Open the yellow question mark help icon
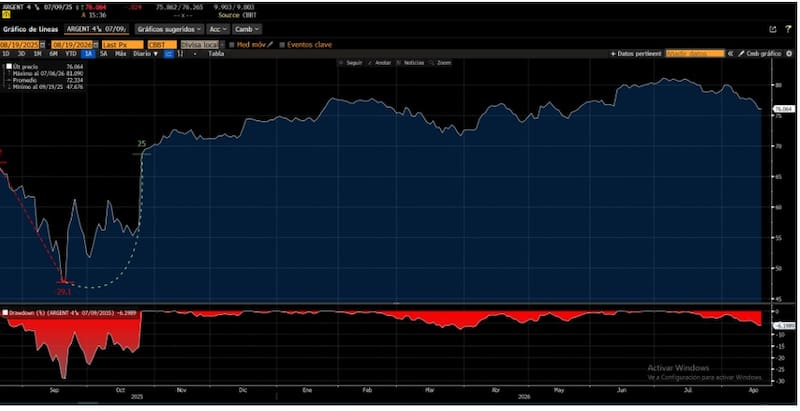 788,30
